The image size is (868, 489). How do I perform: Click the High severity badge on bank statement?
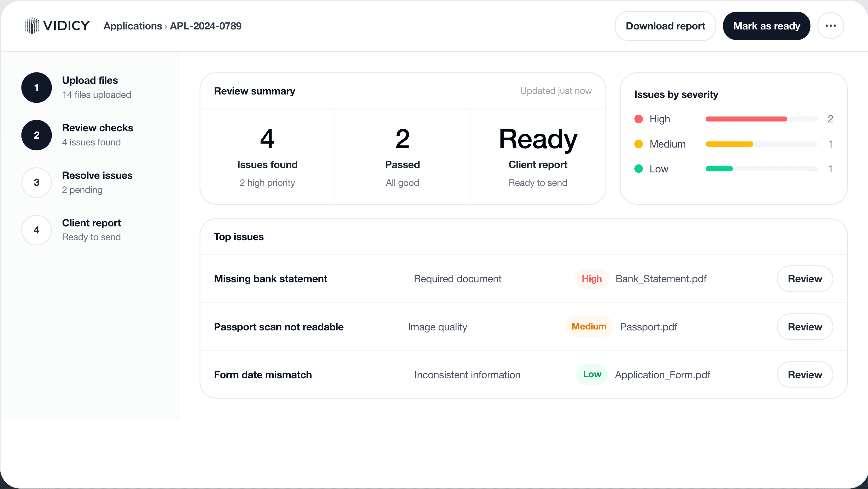592,279
